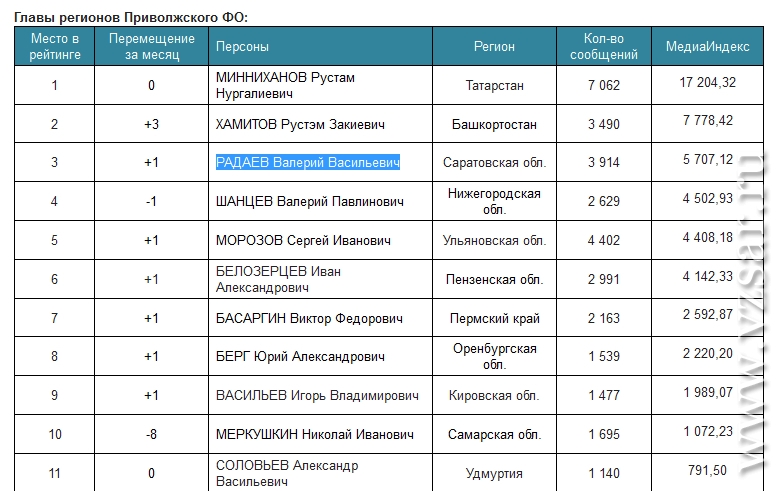Click the ШАНЦЕВ Валерий Павлинович cell
782x491 pixels.
coord(321,201)
